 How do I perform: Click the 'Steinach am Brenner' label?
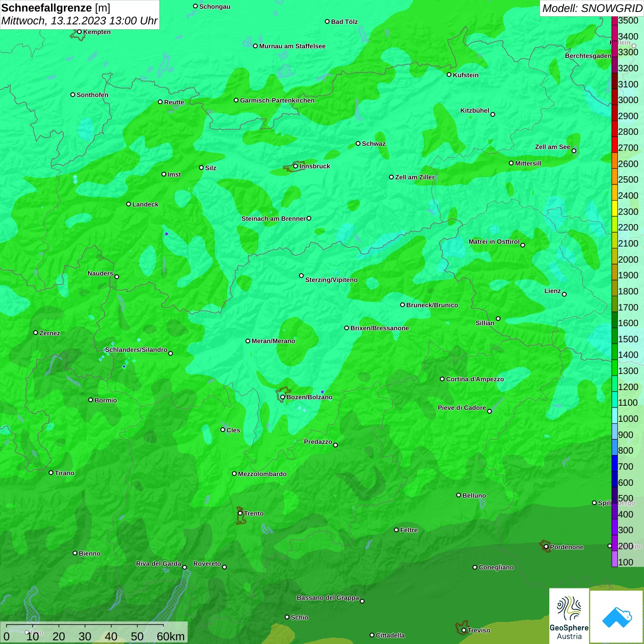tap(274, 218)
